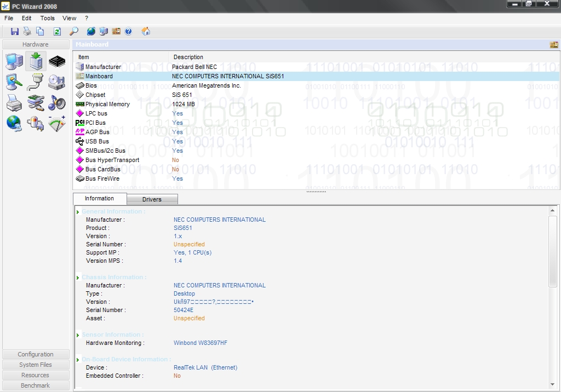Select the Manufacturer row in the list

click(x=317, y=67)
